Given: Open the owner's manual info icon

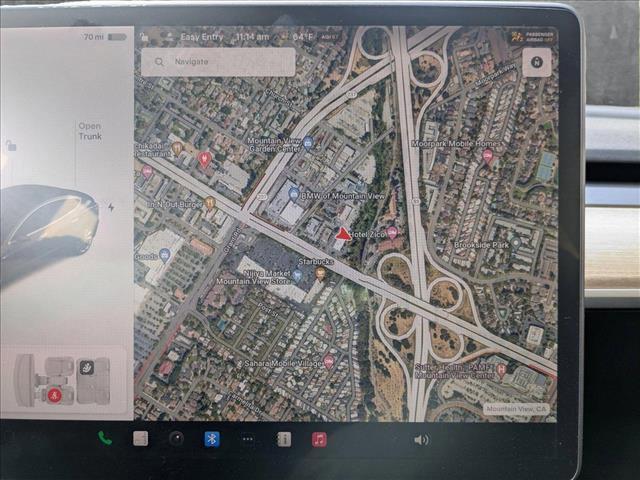Looking at the screenshot, I should click(284, 440).
